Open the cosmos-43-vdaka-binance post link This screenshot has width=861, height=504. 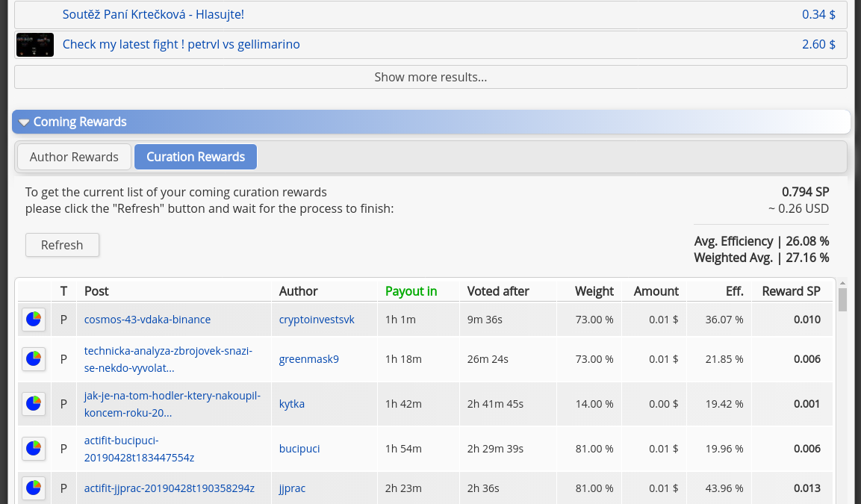147,320
